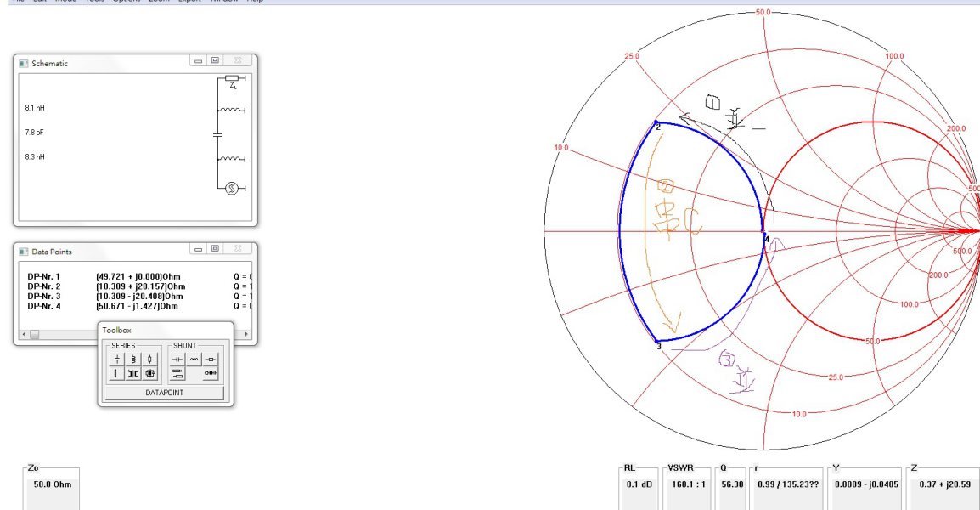980x510 pixels.
Task: Select the series inductor tool
Action: pos(133,360)
